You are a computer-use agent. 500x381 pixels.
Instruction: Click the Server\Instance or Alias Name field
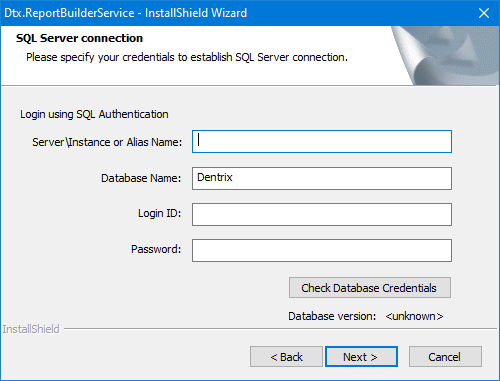322,142
